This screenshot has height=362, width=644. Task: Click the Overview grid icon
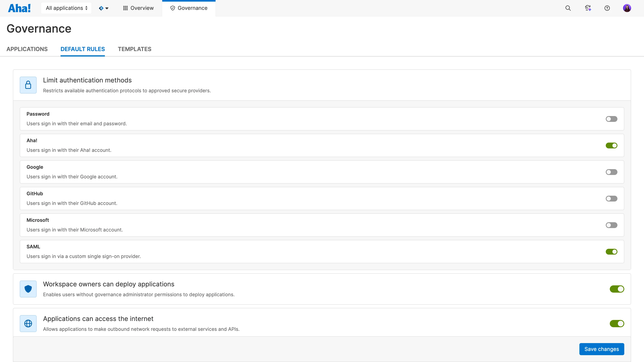point(126,8)
